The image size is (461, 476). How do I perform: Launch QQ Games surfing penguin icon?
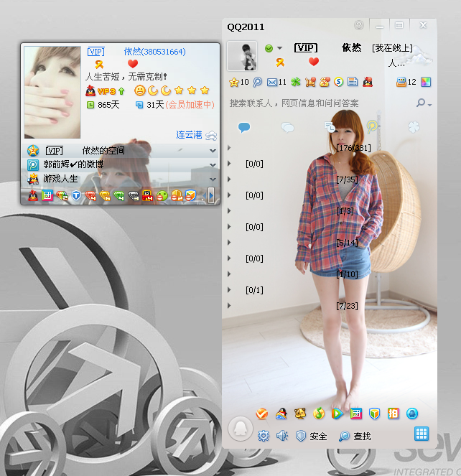point(281,414)
